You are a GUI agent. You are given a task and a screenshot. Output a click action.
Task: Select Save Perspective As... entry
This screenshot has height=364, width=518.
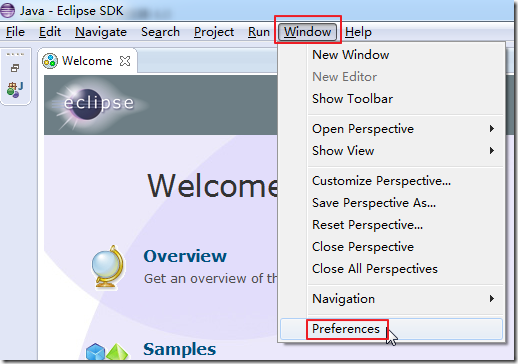[391, 203]
